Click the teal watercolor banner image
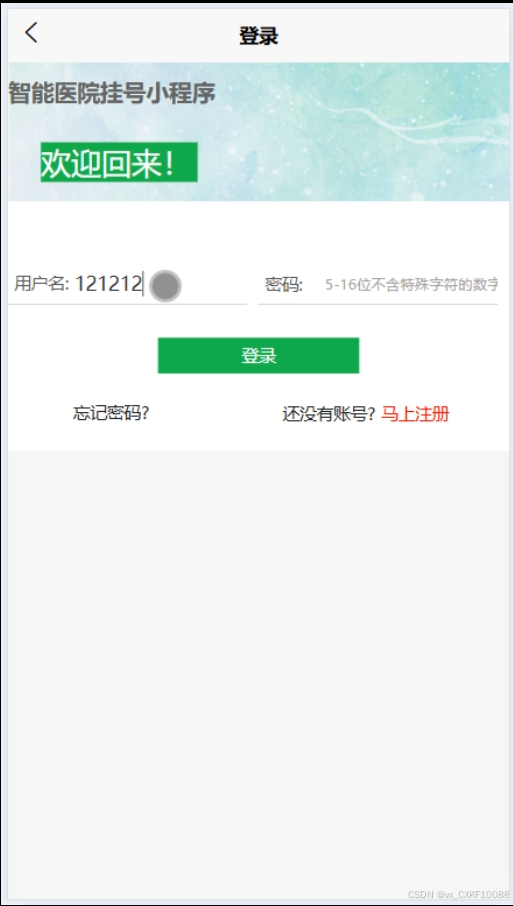This screenshot has width=513, height=906. 358,132
